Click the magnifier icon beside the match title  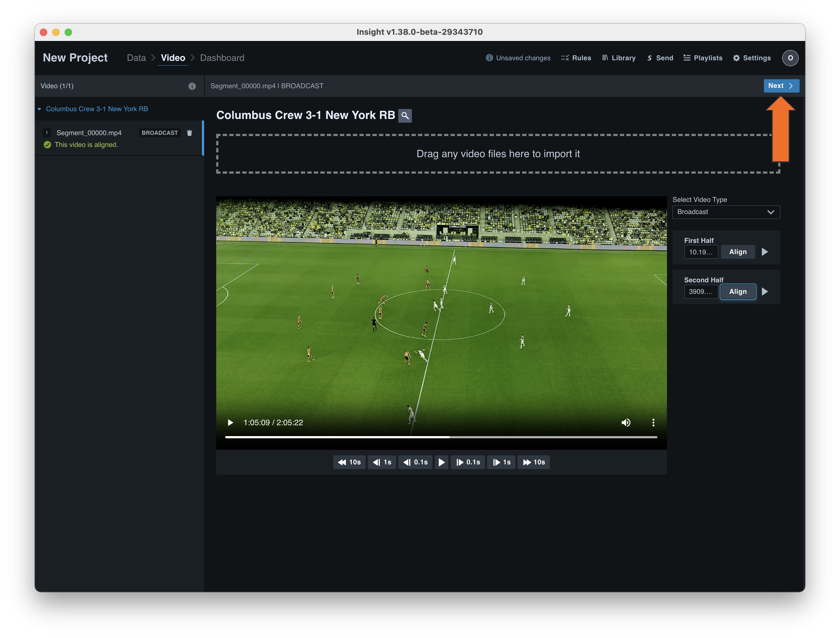405,116
